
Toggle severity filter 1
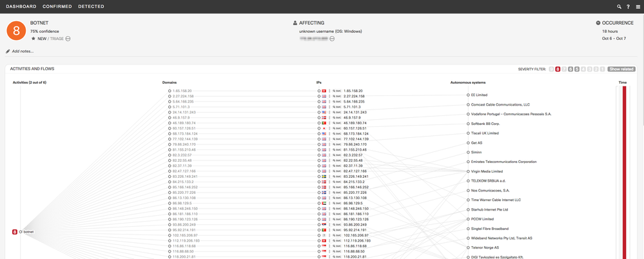(602, 70)
